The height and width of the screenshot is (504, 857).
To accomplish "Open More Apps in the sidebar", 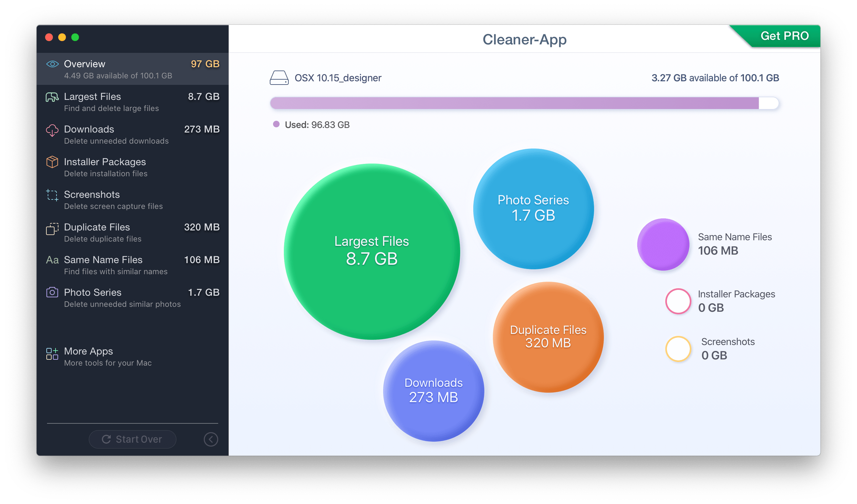I will tap(133, 356).
